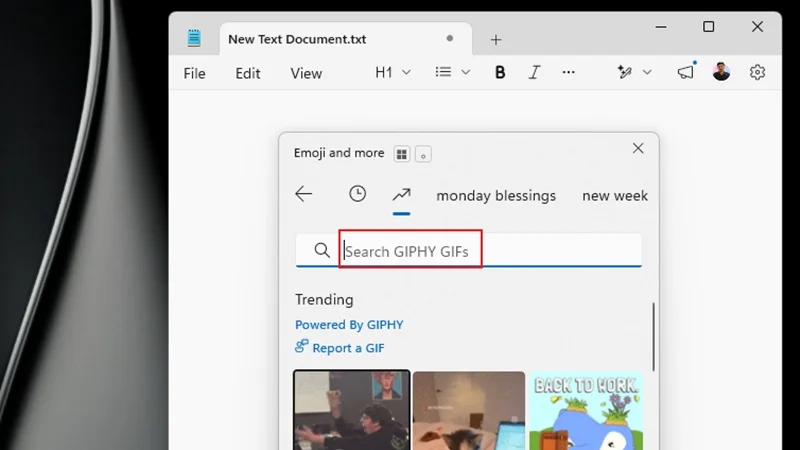This screenshot has height=450, width=800.
Task: Open Notepad settings gear
Action: point(757,72)
